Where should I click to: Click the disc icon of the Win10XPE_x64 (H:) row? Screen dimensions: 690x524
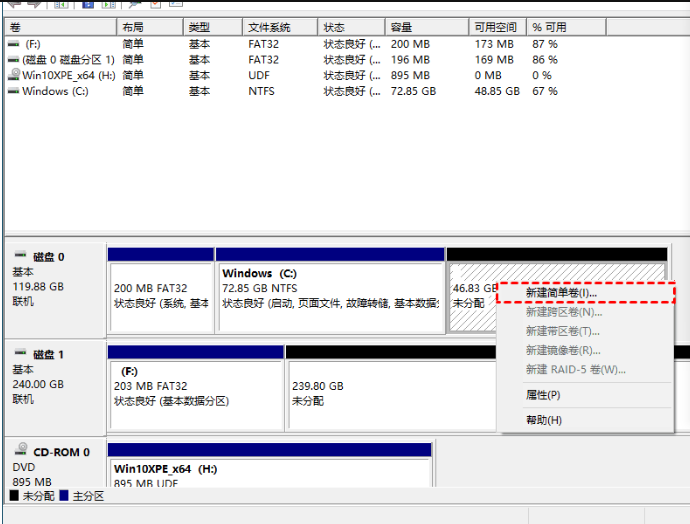[15, 74]
